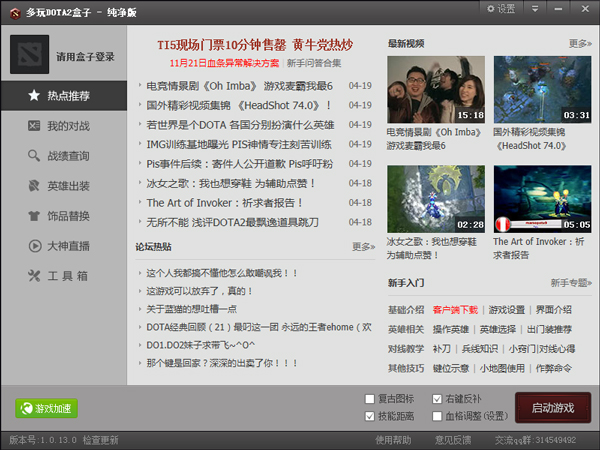Click the 客户端下载 tab link
The width and height of the screenshot is (600, 450).
455,310
